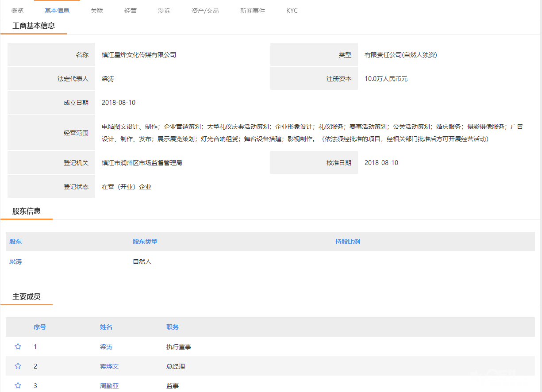Click the 执行董事 position cell

pos(179,347)
